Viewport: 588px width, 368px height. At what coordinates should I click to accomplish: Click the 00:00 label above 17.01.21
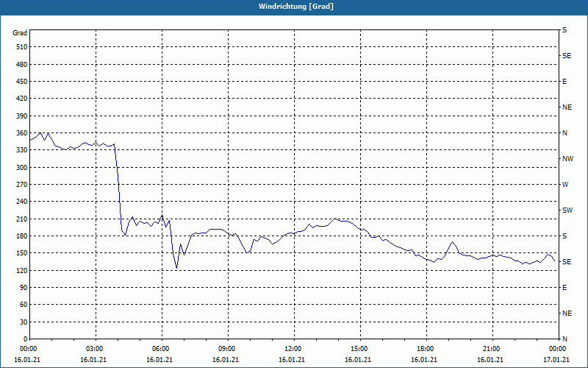coord(557,349)
